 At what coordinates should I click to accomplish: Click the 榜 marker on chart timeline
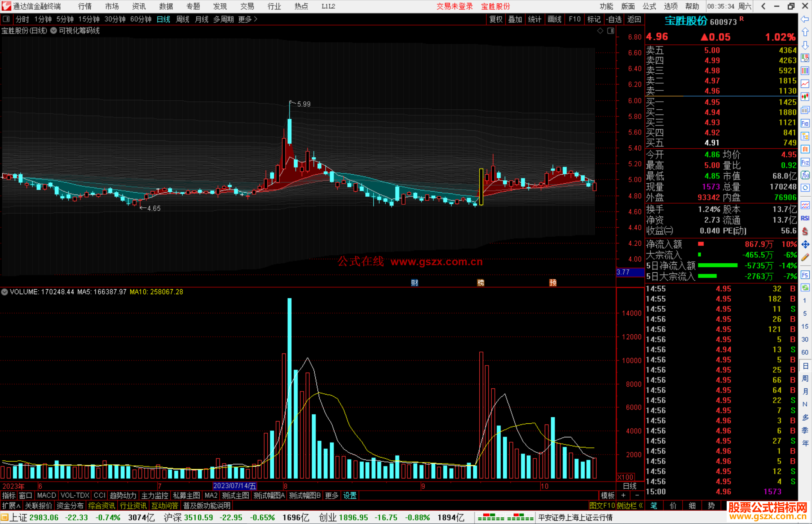click(481, 283)
